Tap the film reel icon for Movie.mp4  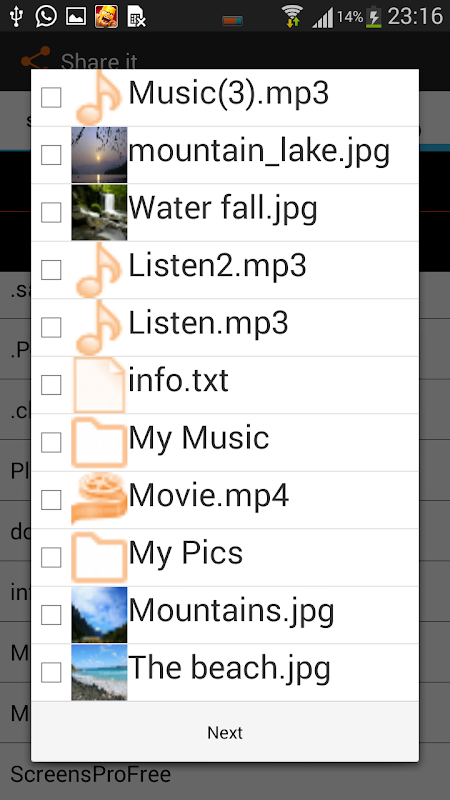coord(99,499)
